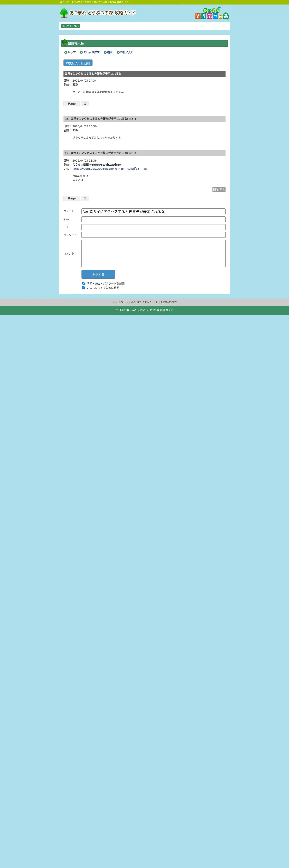The width and height of the screenshot is (289, 868).
Task: Click the arrow icon beside 検索
Action: coord(105,53)
